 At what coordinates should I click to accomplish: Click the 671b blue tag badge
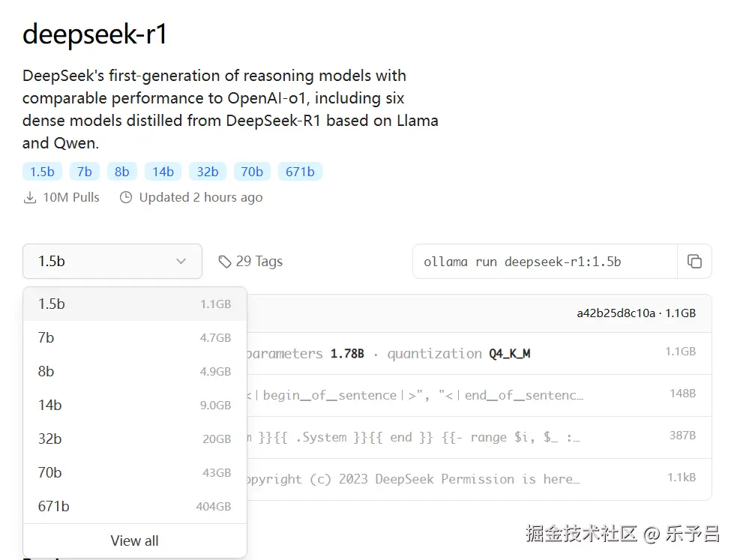point(300,172)
